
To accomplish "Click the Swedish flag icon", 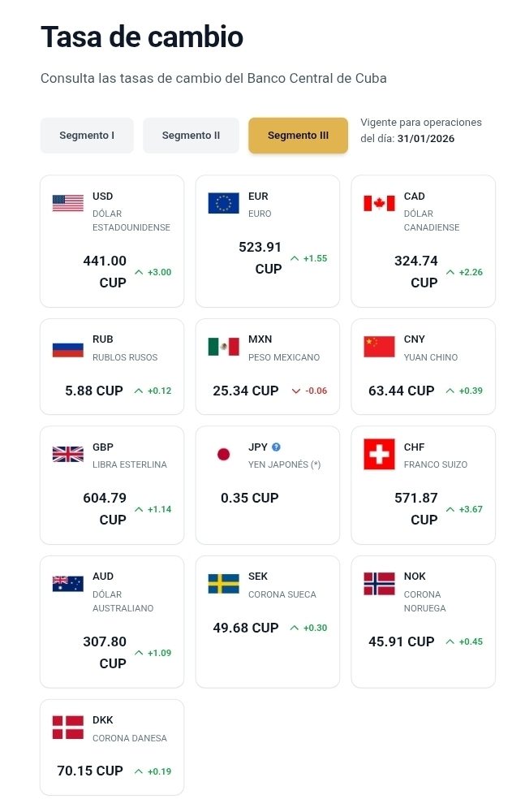I will tap(224, 583).
